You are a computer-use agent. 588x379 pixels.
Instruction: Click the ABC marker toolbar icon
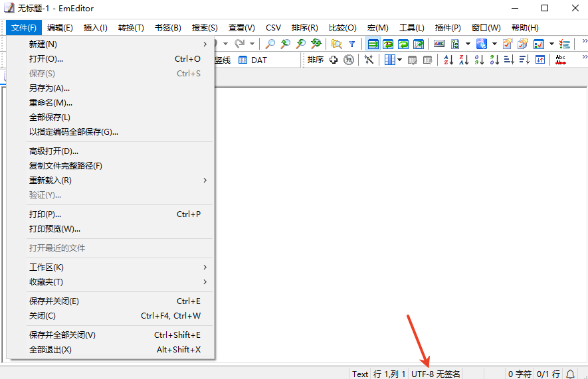(439, 44)
